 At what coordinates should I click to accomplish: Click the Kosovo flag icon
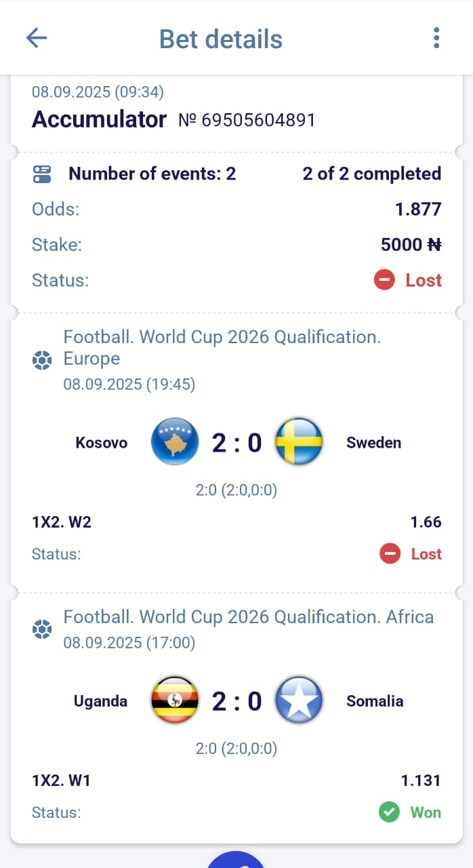pos(175,442)
